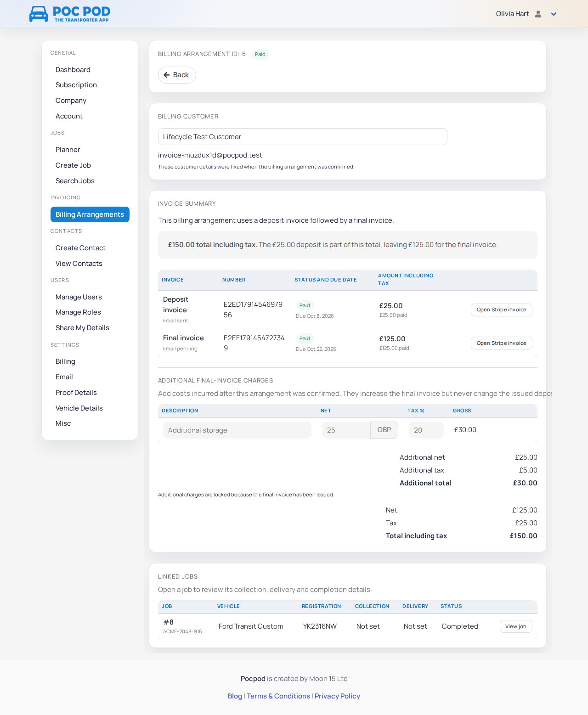Go to Manage Users

79,297
